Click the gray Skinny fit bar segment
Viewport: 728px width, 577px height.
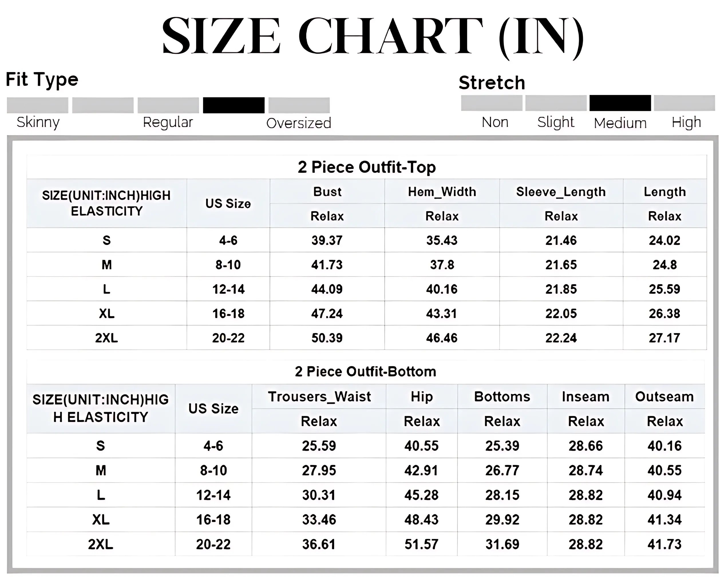click(37, 105)
